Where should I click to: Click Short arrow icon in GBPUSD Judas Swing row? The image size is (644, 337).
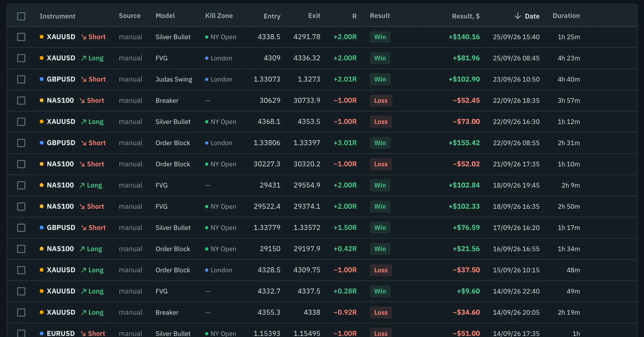[x=84, y=79]
